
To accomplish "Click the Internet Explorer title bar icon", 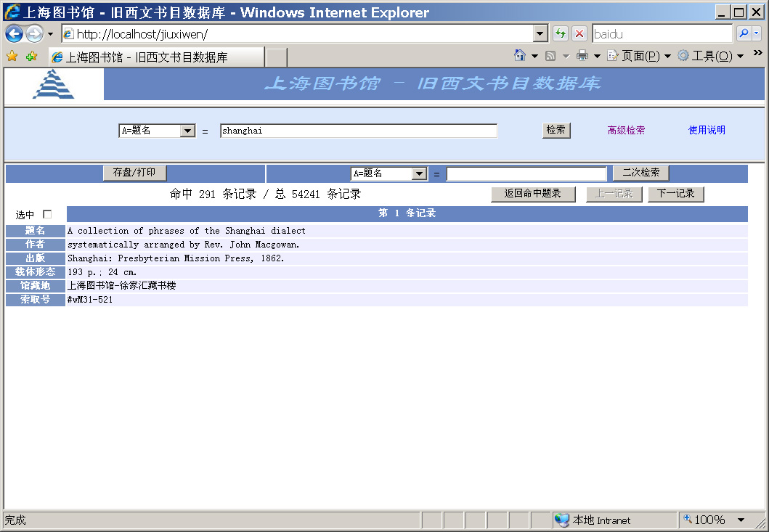I will coord(12,12).
